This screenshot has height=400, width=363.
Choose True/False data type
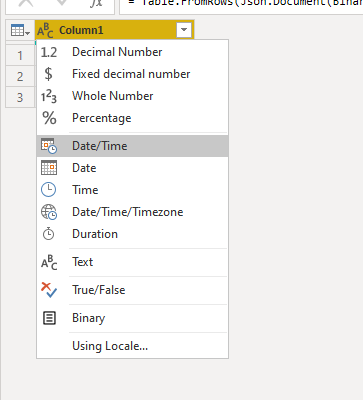pos(132,290)
